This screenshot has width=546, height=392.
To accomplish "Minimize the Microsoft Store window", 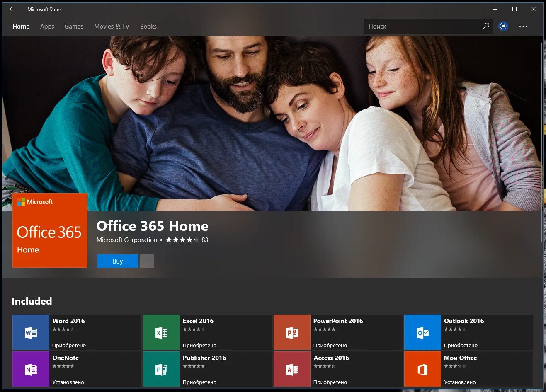I will [x=495, y=9].
